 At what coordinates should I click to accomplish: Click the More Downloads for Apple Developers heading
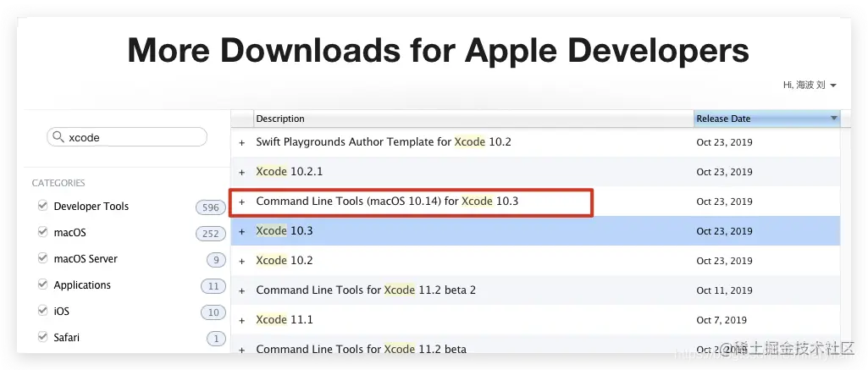point(438,50)
